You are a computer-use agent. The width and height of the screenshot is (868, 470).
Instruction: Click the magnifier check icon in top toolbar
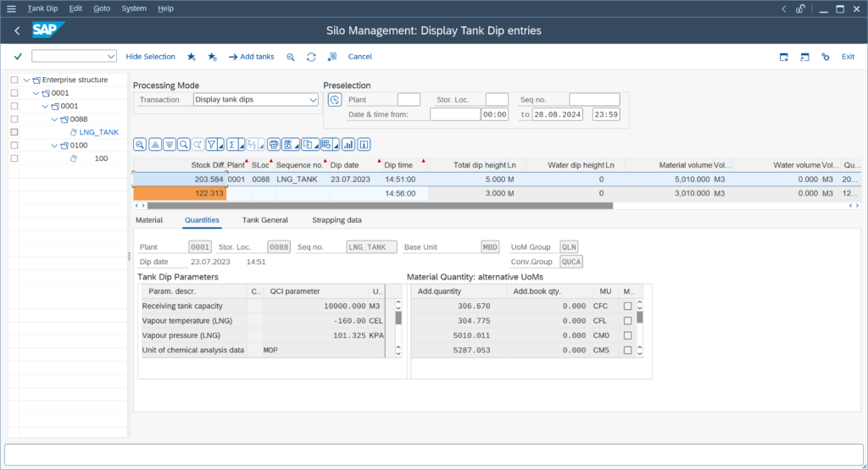coord(290,57)
